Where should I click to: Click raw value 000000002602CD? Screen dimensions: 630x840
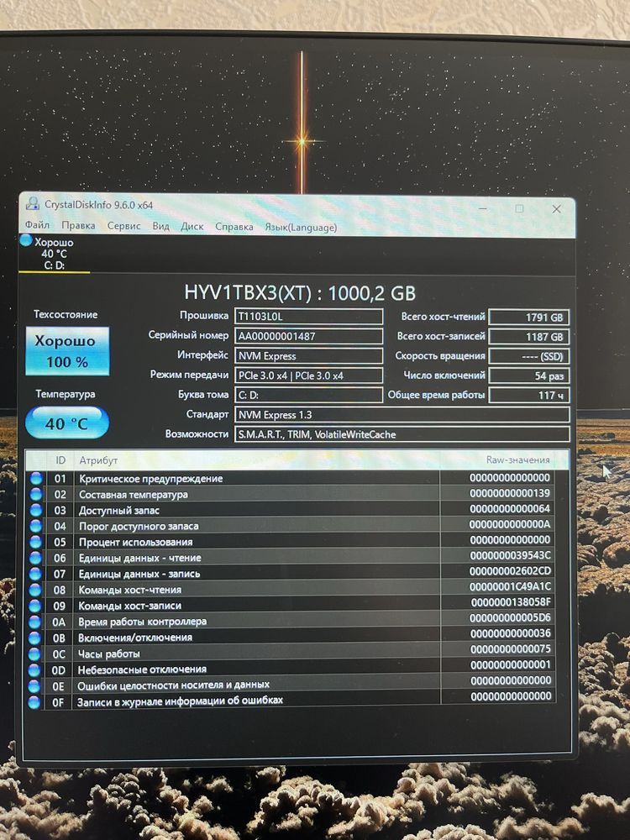(511, 571)
